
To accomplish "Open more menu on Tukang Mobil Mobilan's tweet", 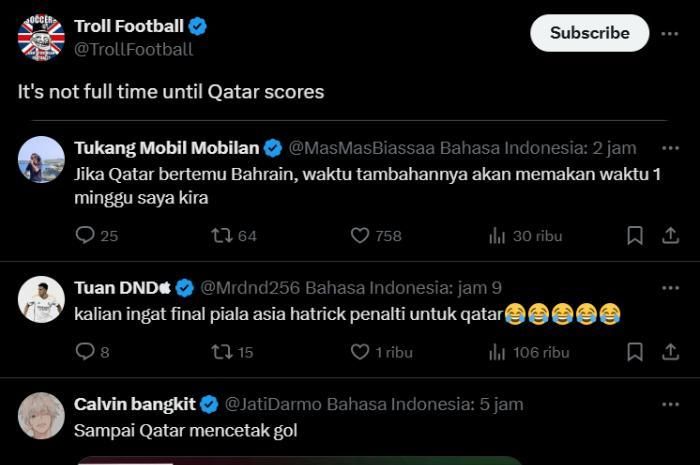I will pos(670,148).
